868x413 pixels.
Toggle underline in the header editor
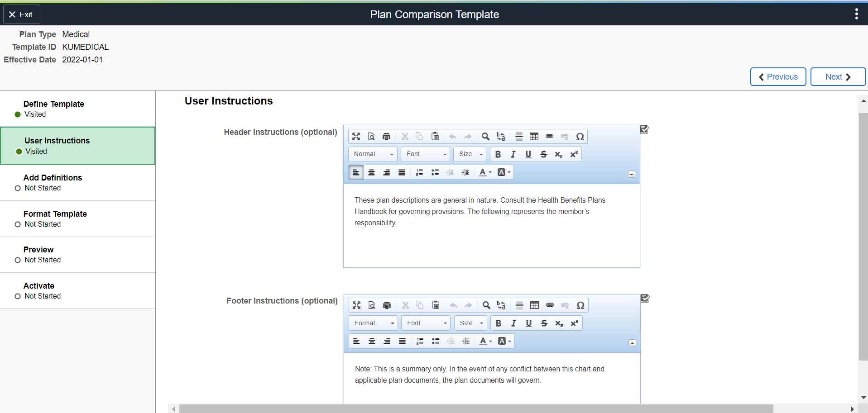(x=528, y=154)
